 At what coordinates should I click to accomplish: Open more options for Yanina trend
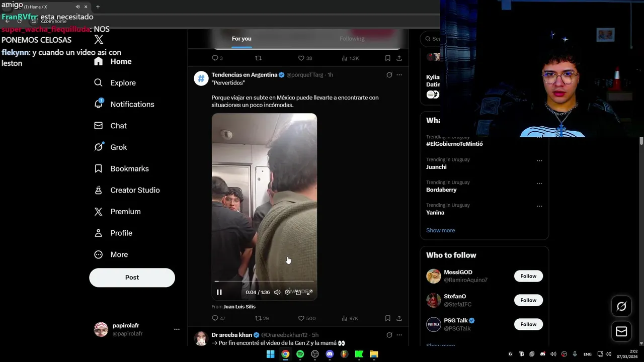(x=539, y=206)
